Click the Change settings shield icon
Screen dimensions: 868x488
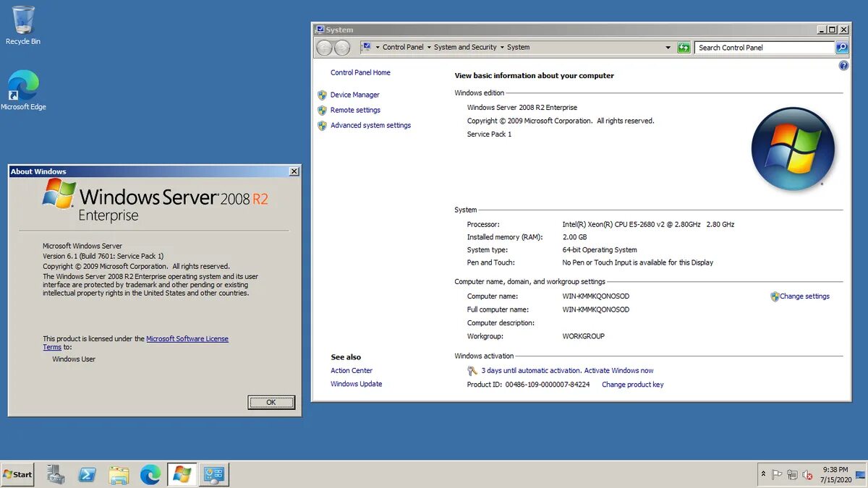[775, 296]
